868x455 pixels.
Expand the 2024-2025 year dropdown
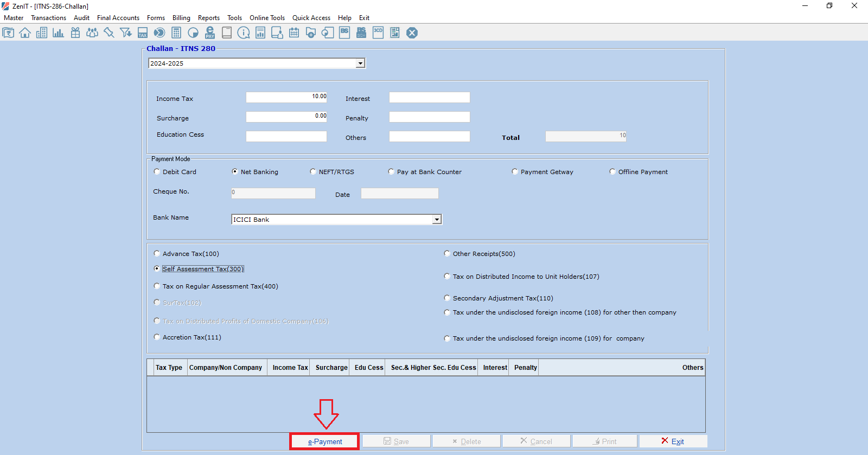click(360, 63)
